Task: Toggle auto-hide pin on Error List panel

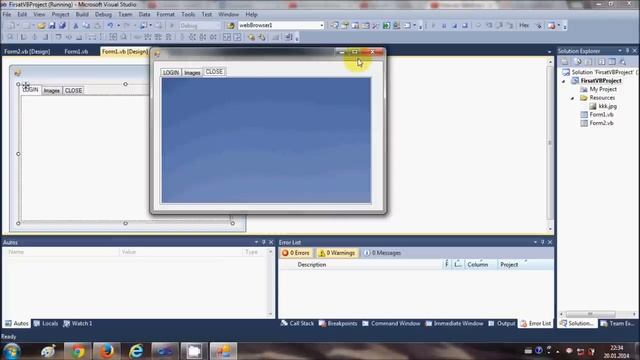Action: pyautogui.click(x=542, y=242)
